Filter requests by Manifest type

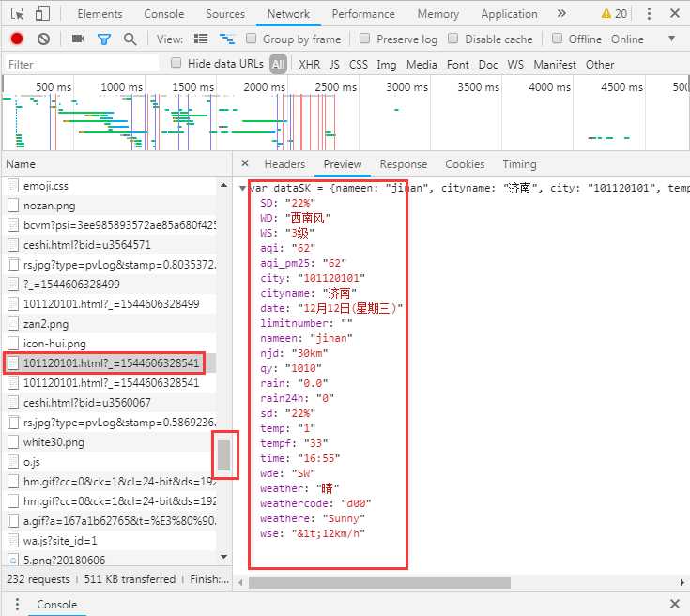(x=555, y=65)
